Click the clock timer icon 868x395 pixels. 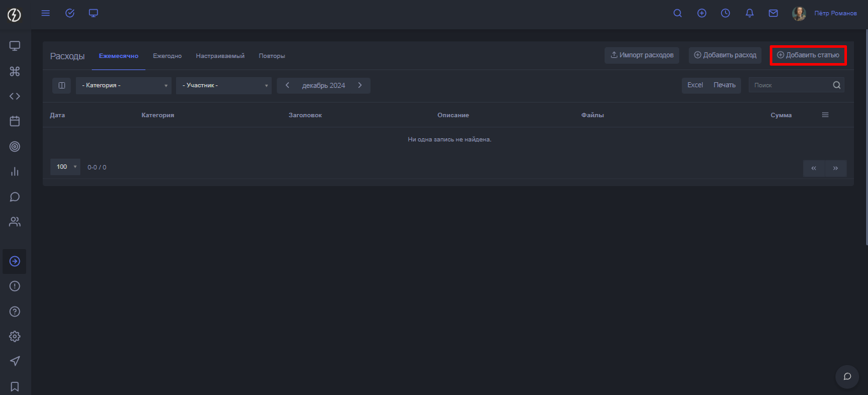tap(725, 13)
